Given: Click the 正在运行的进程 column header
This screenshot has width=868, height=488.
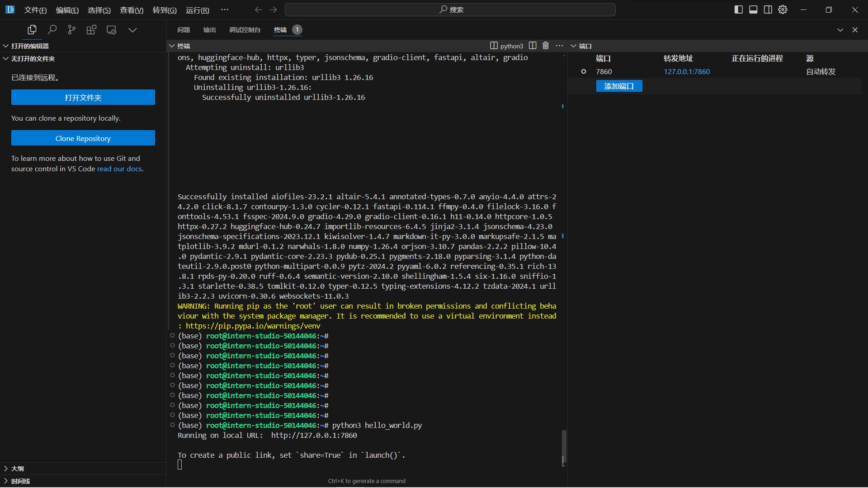Looking at the screenshot, I should (757, 58).
